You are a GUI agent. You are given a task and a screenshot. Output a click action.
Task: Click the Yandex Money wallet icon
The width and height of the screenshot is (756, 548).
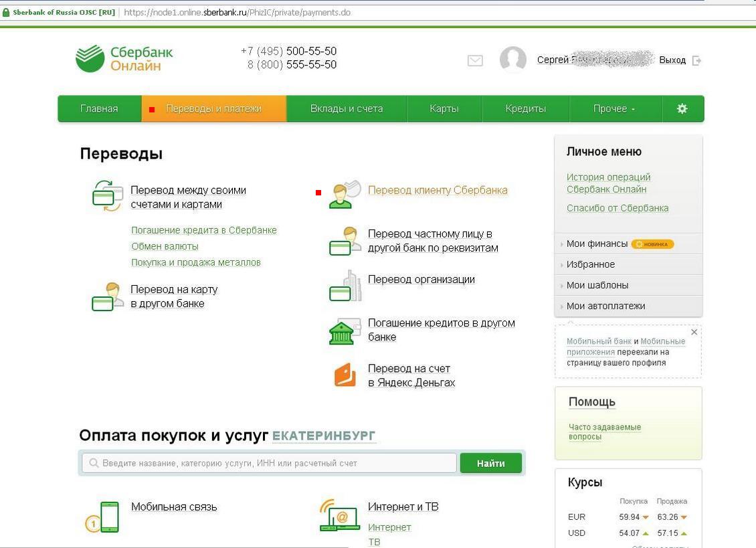click(345, 375)
